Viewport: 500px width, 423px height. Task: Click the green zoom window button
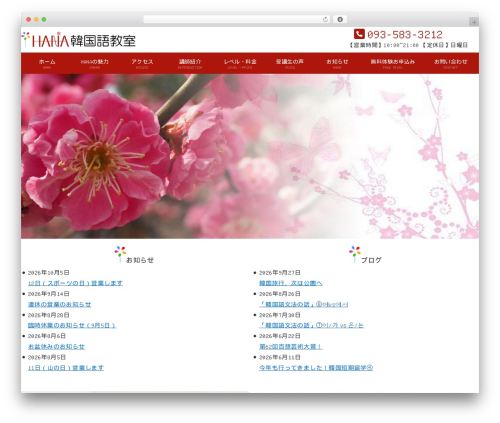click(44, 20)
